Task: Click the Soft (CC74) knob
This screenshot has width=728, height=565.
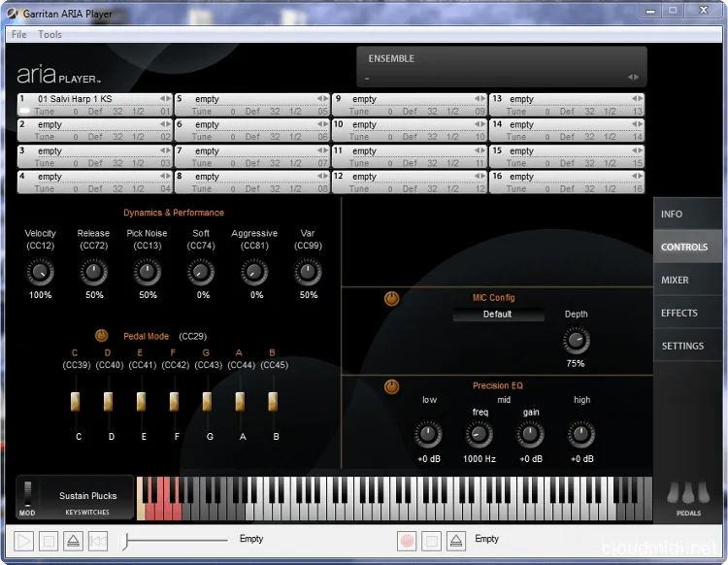Action: click(x=201, y=272)
